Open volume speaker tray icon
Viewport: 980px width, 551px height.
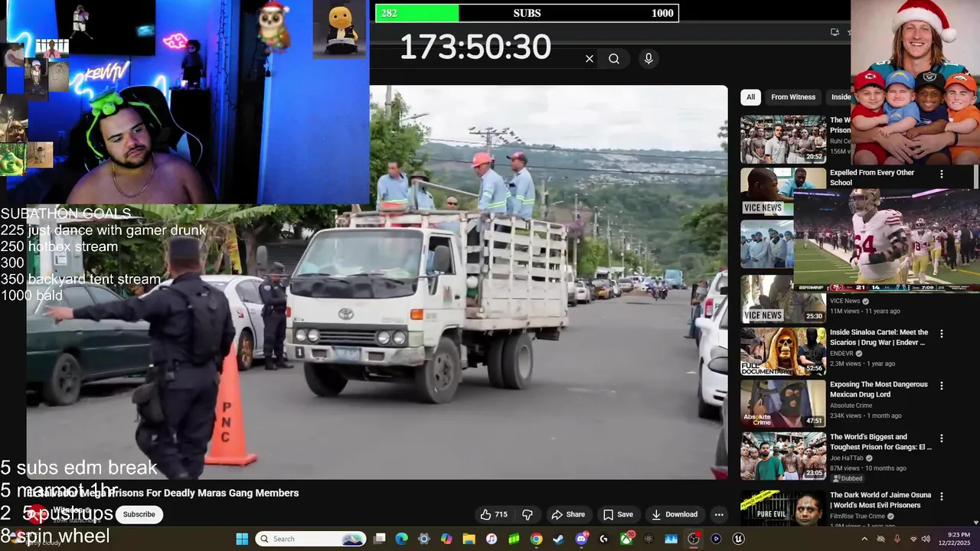(x=926, y=539)
